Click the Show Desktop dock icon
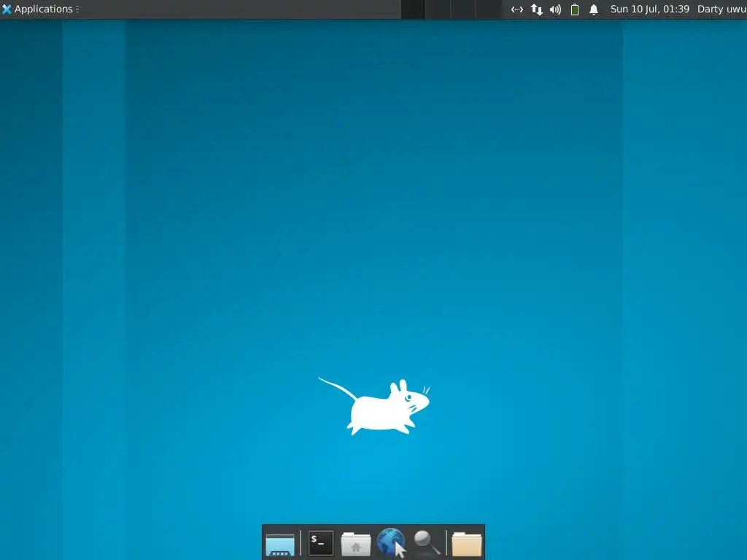The width and height of the screenshot is (747, 560). pyautogui.click(x=280, y=544)
